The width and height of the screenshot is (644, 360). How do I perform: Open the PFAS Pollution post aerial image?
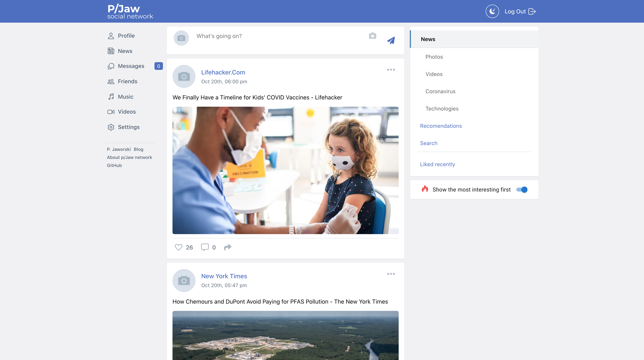286,335
